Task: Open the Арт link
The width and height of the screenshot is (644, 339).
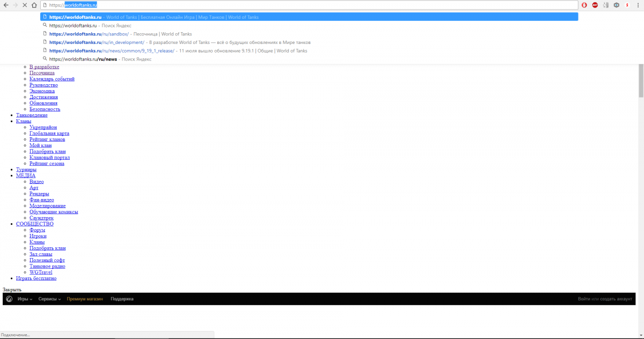Action: [x=34, y=188]
